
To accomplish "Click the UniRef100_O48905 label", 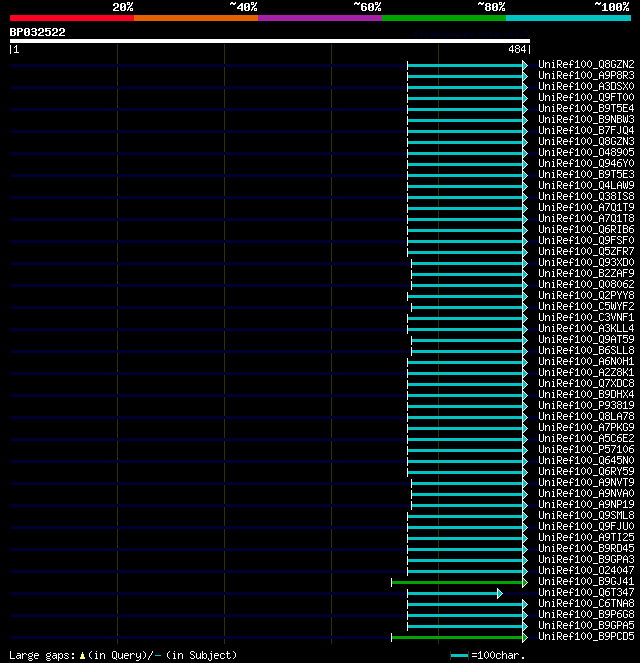I will point(586,152).
